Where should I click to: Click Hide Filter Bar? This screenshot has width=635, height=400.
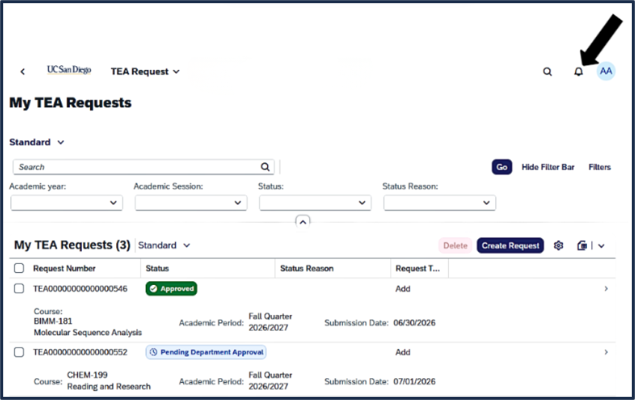point(548,167)
